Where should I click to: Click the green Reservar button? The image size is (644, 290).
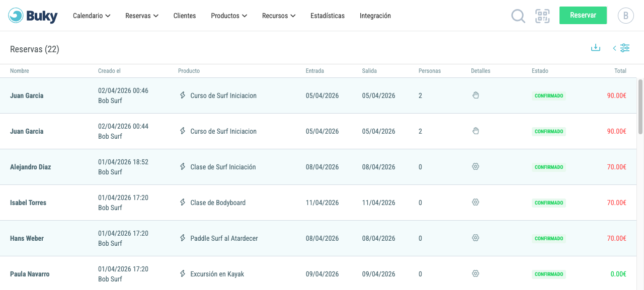click(583, 15)
